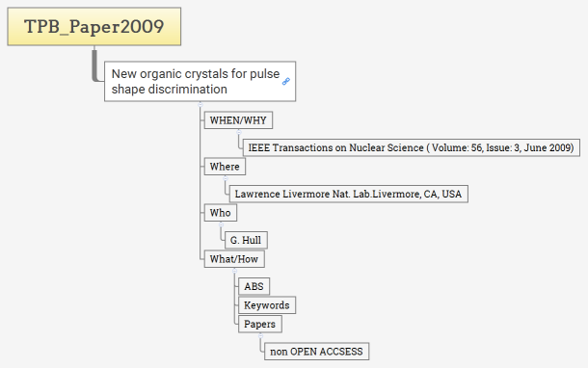Select the TPB_Paper2009 root node
Image resolution: width=588 pixels, height=368 pixels.
click(x=94, y=26)
